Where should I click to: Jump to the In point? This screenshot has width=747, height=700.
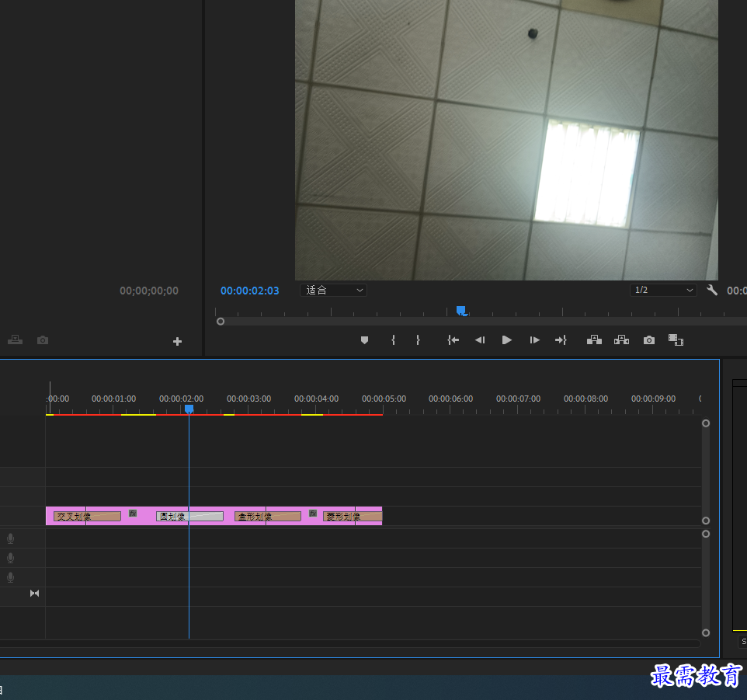click(x=453, y=340)
